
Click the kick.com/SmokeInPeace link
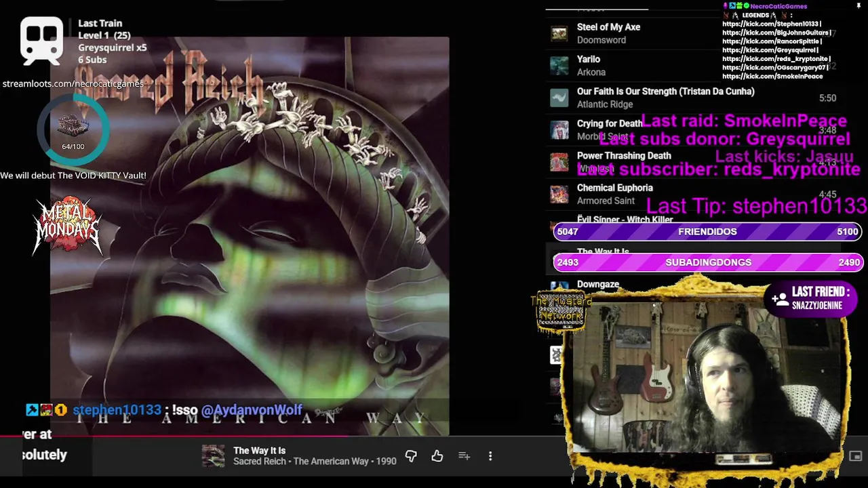tap(772, 77)
